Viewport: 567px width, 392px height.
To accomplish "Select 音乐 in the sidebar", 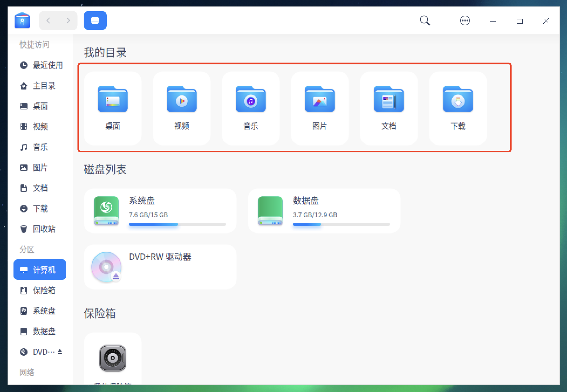I will click(x=40, y=147).
